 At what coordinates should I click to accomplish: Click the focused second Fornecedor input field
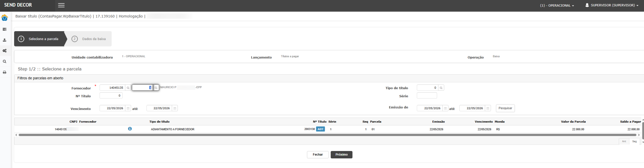(x=143, y=88)
